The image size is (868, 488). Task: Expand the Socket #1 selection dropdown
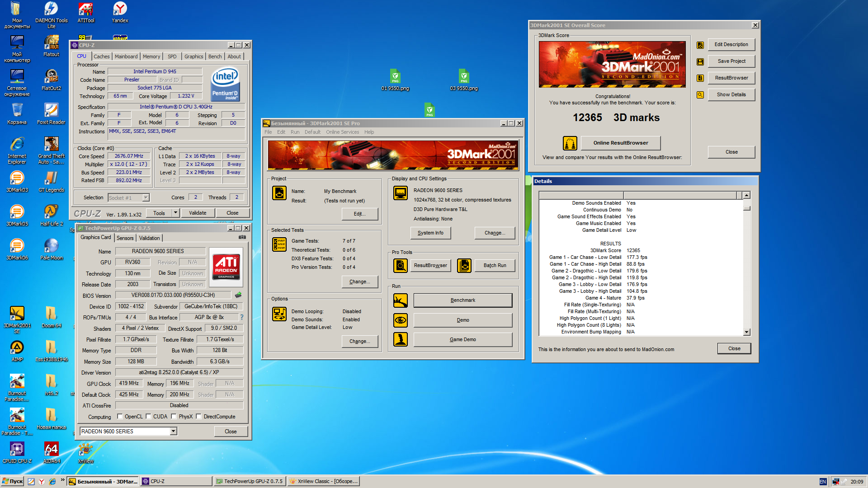[146, 197]
